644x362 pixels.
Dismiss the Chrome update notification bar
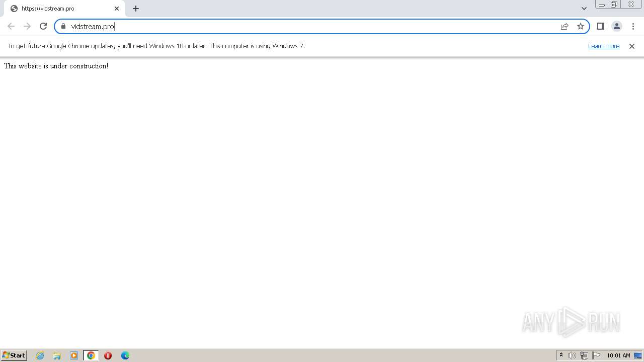click(631, 46)
